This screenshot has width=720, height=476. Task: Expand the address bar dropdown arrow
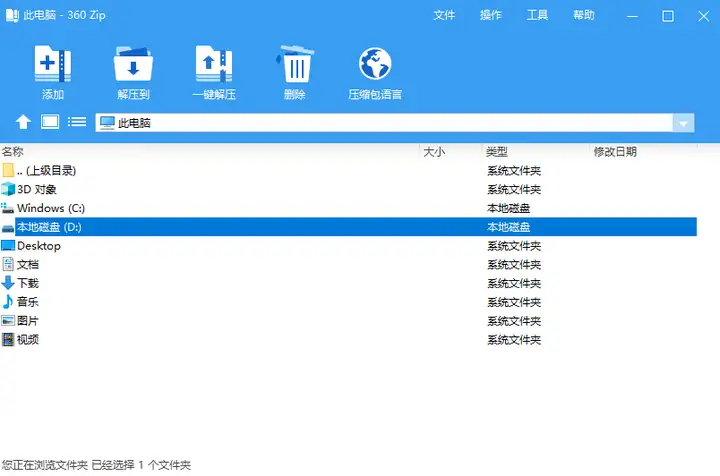[683, 123]
